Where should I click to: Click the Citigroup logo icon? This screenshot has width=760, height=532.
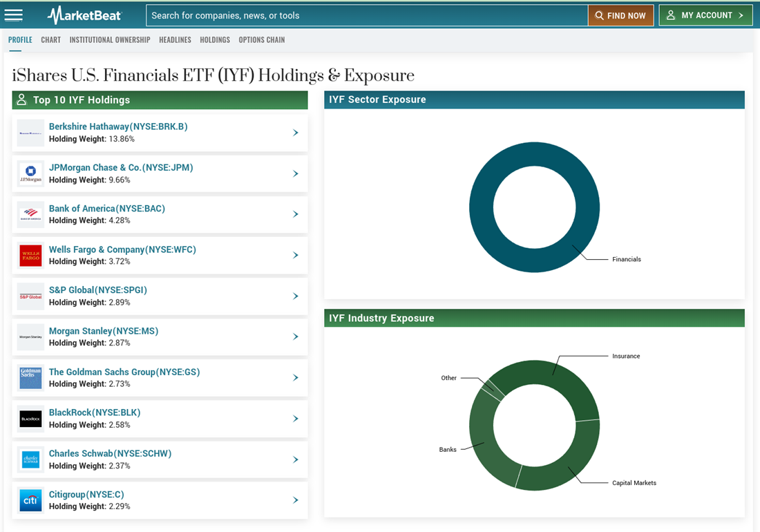(x=30, y=500)
